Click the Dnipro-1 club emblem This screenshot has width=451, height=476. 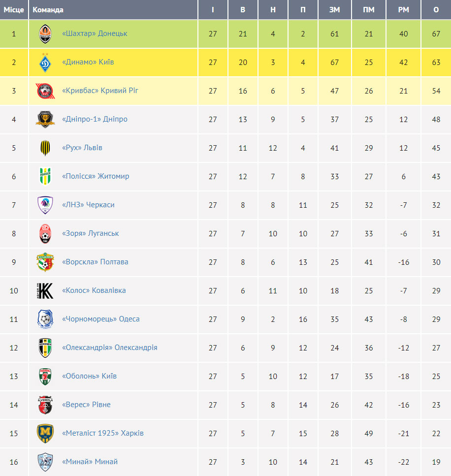[45, 119]
